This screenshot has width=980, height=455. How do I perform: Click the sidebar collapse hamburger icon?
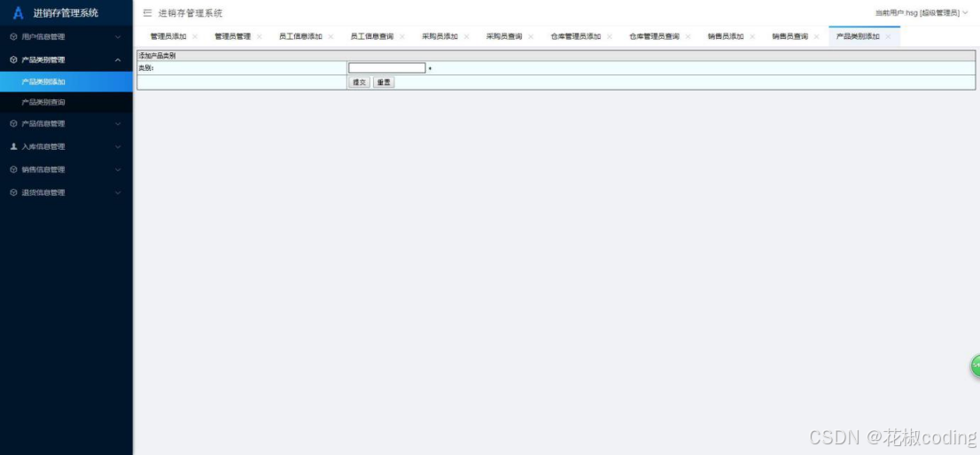[x=147, y=12]
